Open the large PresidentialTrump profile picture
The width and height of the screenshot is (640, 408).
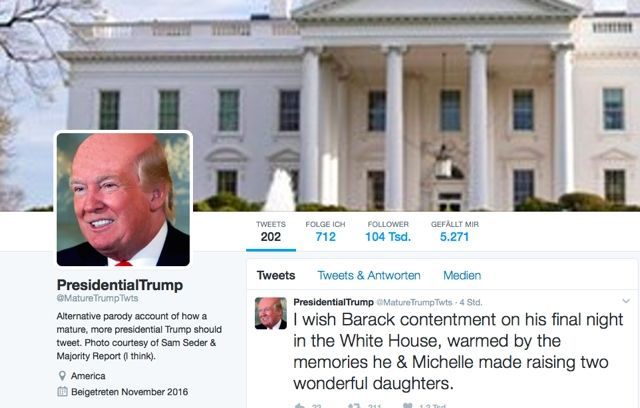point(123,200)
